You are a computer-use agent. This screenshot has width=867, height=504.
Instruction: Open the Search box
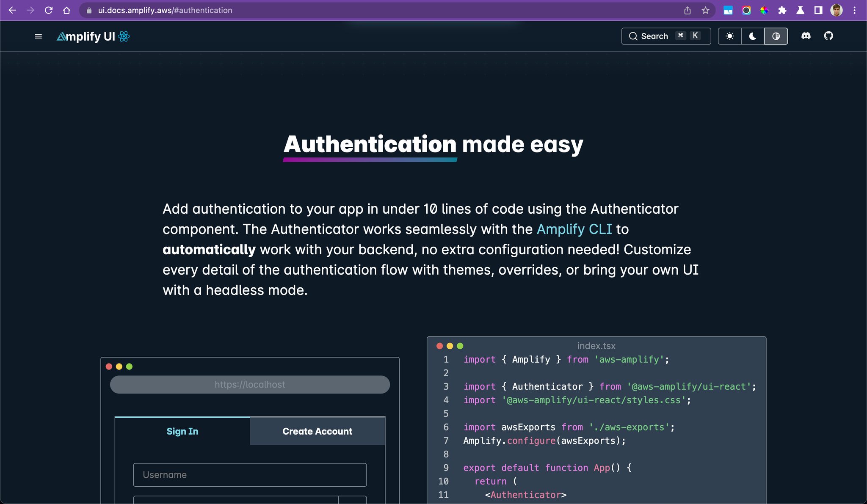(666, 36)
